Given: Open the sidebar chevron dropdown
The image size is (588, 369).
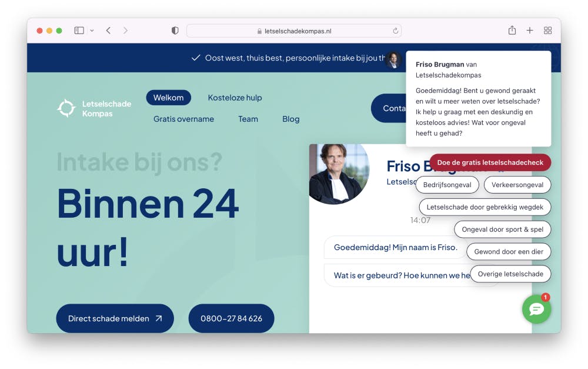Looking at the screenshot, I should pyautogui.click(x=91, y=30).
